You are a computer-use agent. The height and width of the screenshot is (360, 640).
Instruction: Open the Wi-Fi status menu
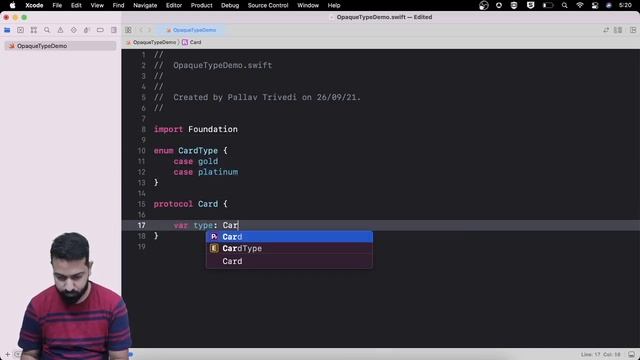[580, 5]
